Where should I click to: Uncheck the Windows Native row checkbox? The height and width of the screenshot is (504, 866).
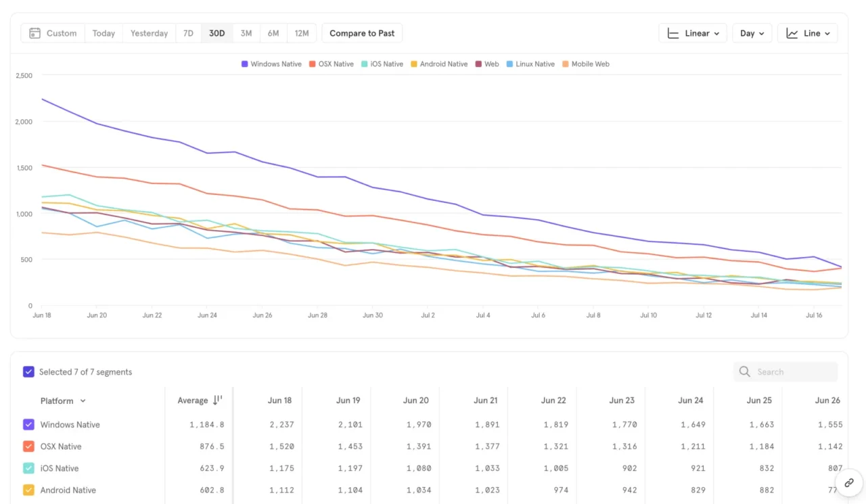click(x=28, y=424)
